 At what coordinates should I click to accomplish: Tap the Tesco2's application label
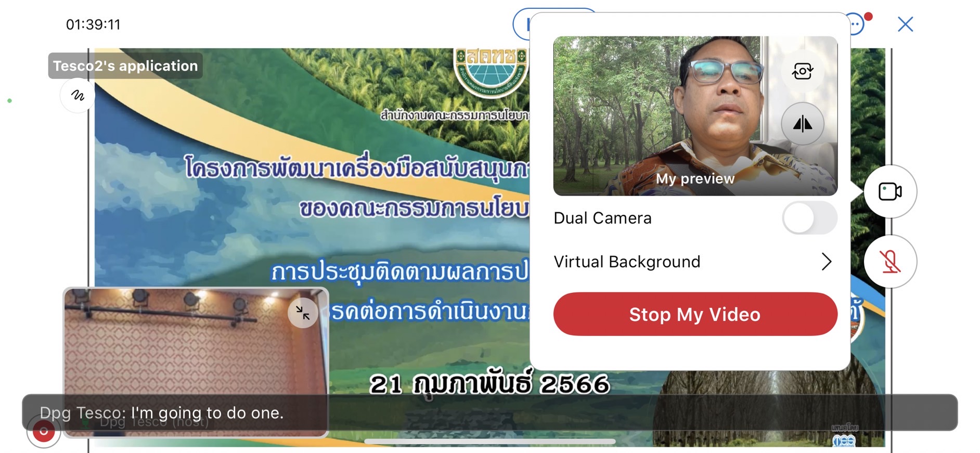tap(125, 66)
